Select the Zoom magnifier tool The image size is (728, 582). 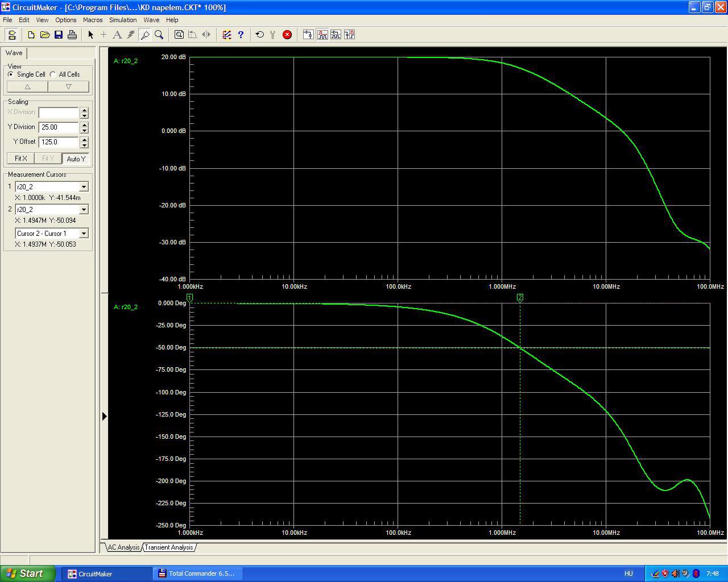click(x=159, y=35)
